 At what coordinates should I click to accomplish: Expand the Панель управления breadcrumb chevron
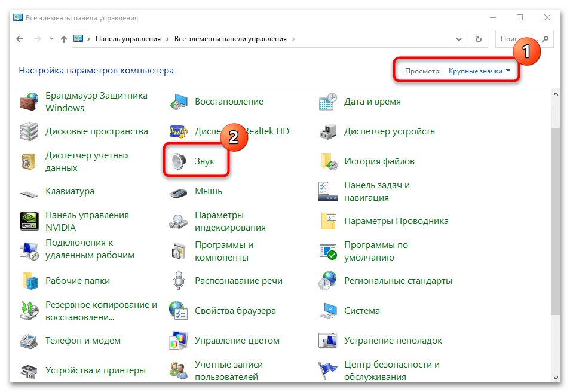coord(167,39)
